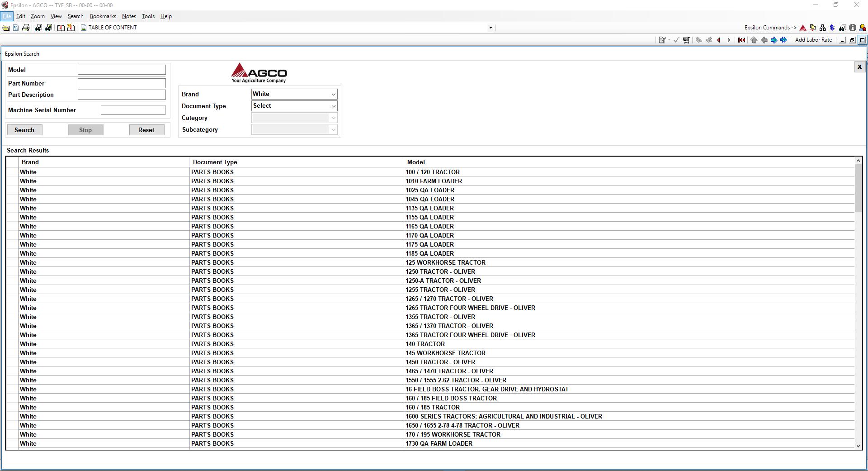Click the results scrollbar down arrow
The height and width of the screenshot is (471, 868).
tap(858, 446)
